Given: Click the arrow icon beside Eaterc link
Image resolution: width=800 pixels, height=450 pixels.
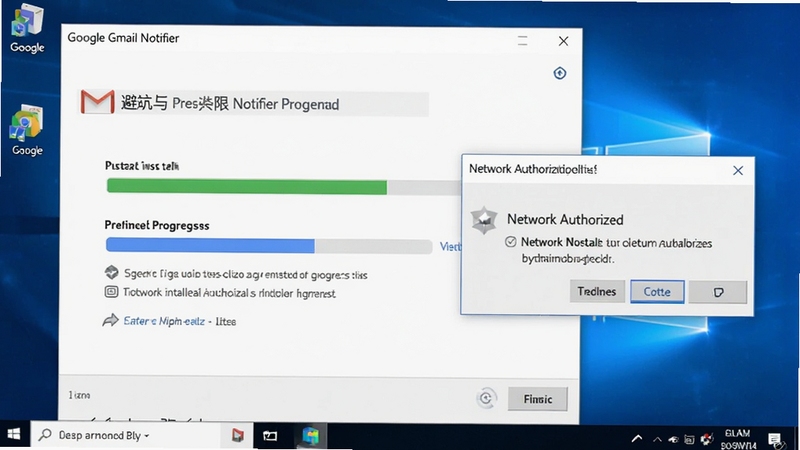Looking at the screenshot, I should coord(110,320).
